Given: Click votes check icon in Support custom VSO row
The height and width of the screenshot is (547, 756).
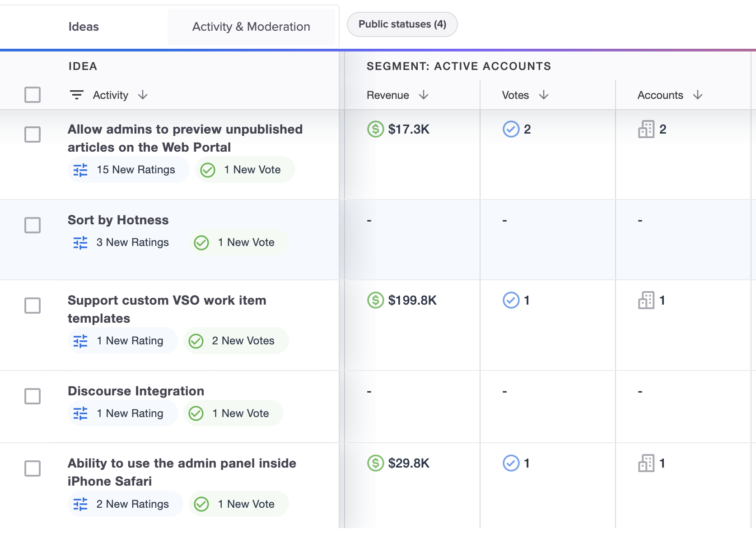Looking at the screenshot, I should (x=511, y=300).
